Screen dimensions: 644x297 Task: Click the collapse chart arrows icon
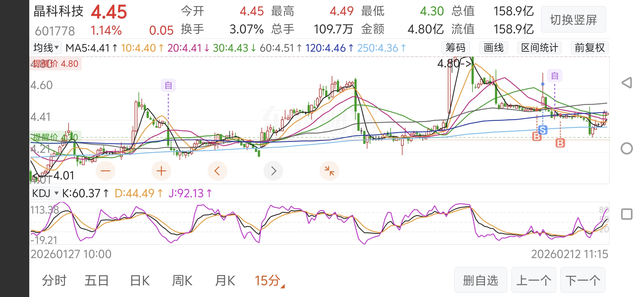coord(329,171)
